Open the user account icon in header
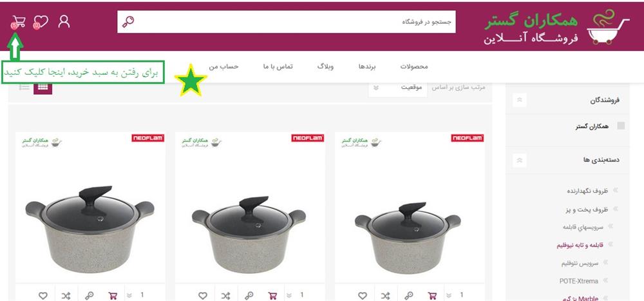The width and height of the screenshot is (644, 301). (64, 21)
